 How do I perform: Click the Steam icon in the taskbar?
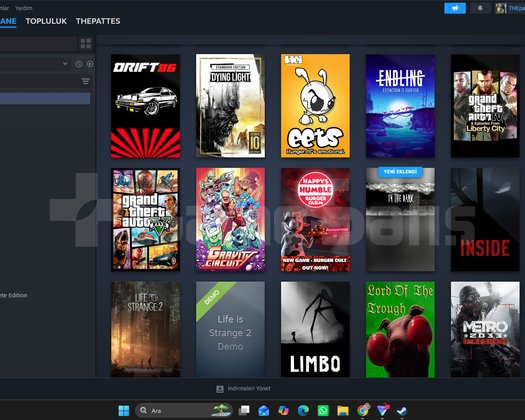point(402,410)
